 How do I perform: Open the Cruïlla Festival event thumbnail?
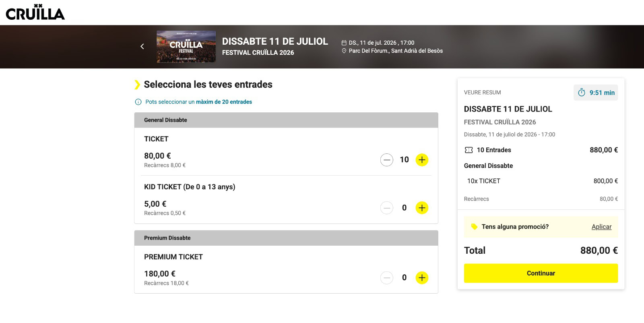(x=186, y=47)
